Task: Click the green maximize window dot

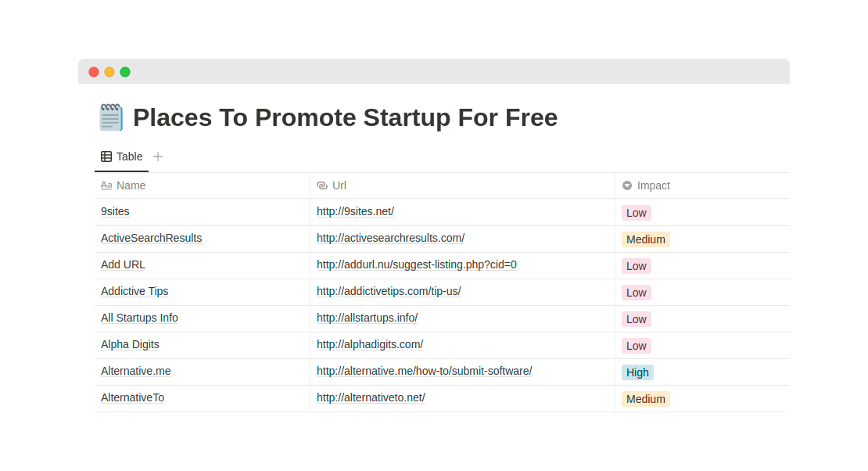Action: (125, 72)
